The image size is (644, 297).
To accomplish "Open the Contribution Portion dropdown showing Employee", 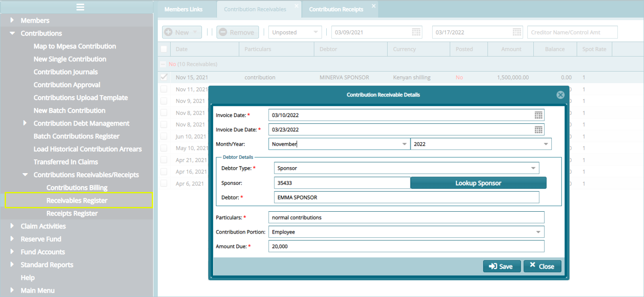I will (539, 232).
